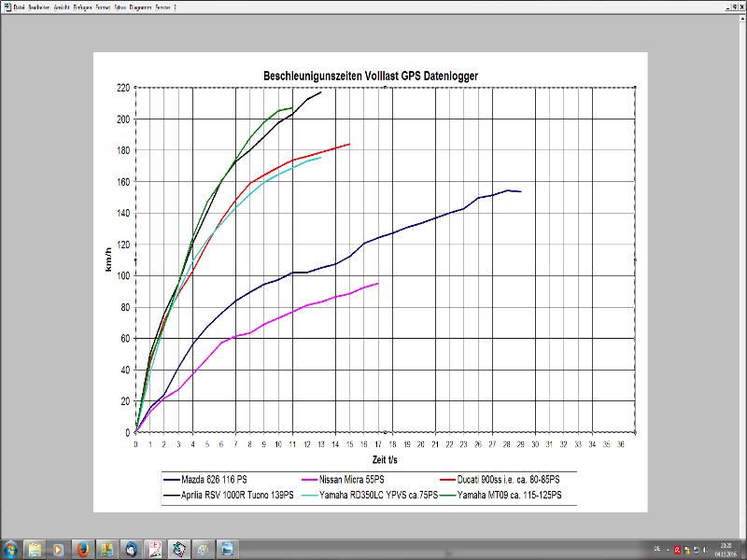Click the Avira antivirus tray icon
The width and height of the screenshot is (747, 560).
(677, 548)
